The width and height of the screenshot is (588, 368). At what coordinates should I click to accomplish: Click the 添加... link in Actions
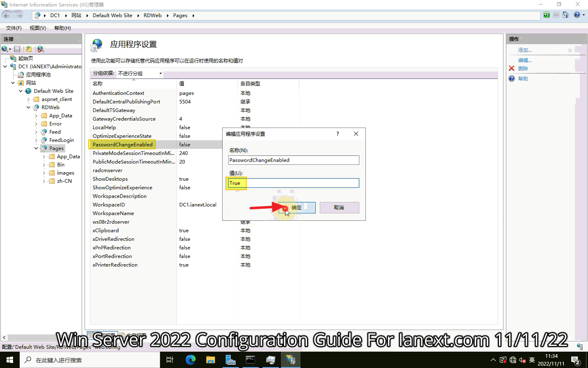coord(525,50)
